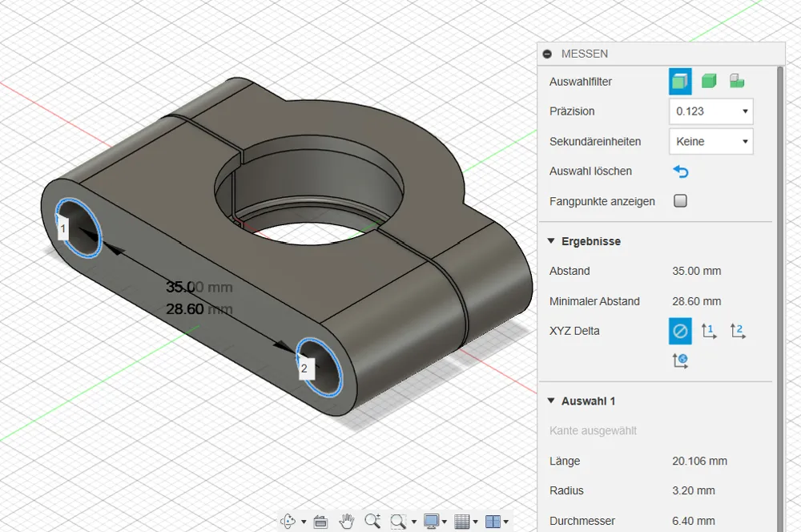Click the Radius value 3.20 mm
The width and height of the screenshot is (801, 532).
pos(693,490)
